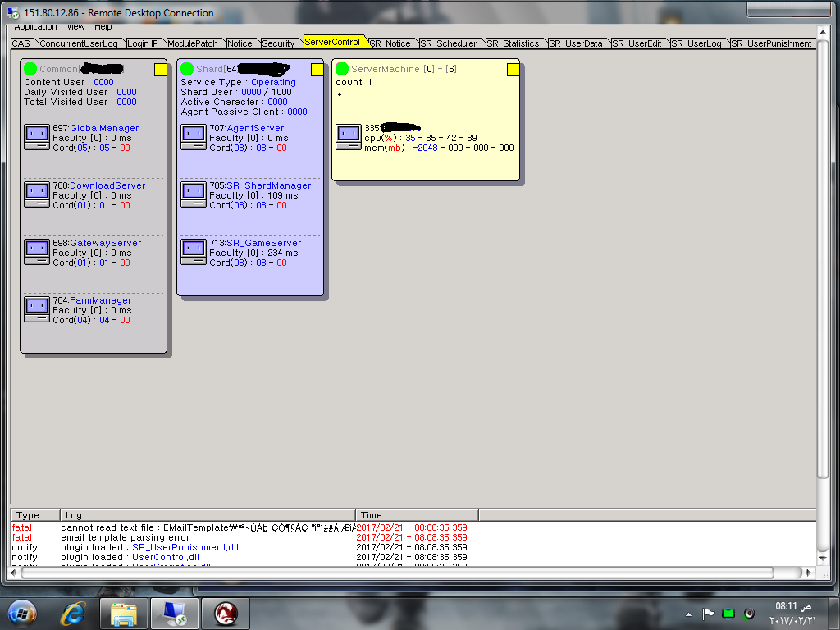Switch to the Security tab
840x630 pixels.
coord(279,43)
